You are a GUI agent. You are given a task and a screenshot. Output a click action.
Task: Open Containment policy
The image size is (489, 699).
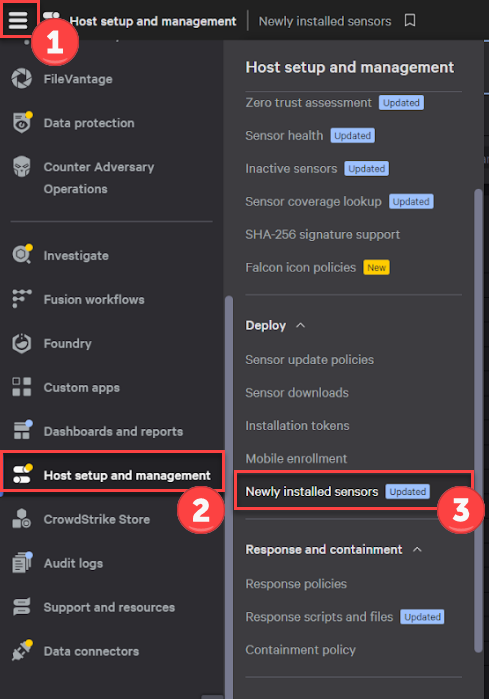[x=300, y=650]
